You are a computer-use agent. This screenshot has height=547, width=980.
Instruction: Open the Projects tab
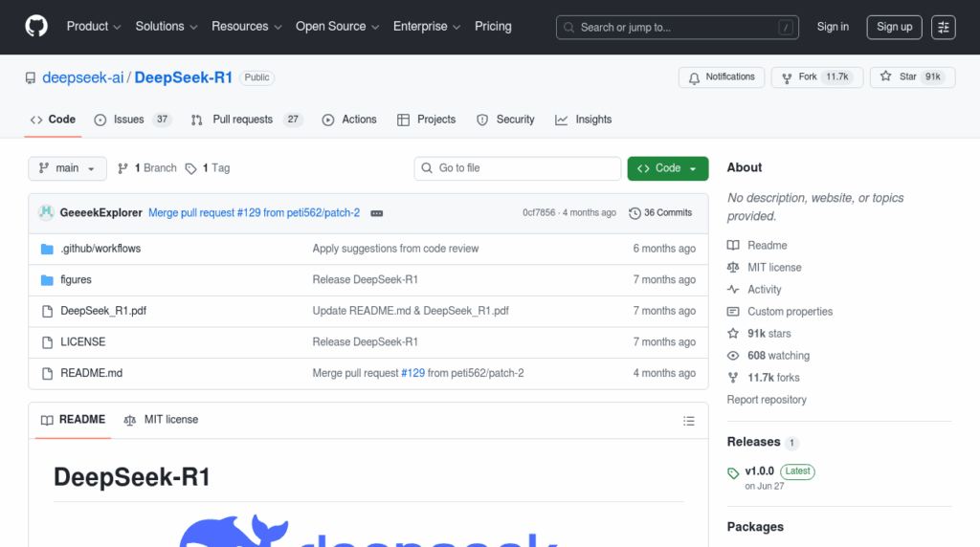(x=426, y=120)
